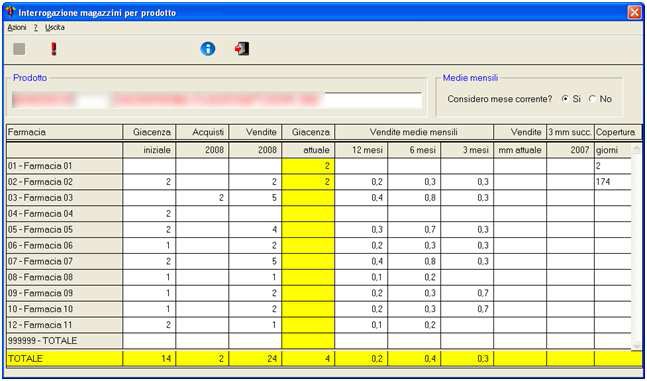
Task: Click 3 mesi value 0,7 for Farmacia 09
Action: click(467, 293)
